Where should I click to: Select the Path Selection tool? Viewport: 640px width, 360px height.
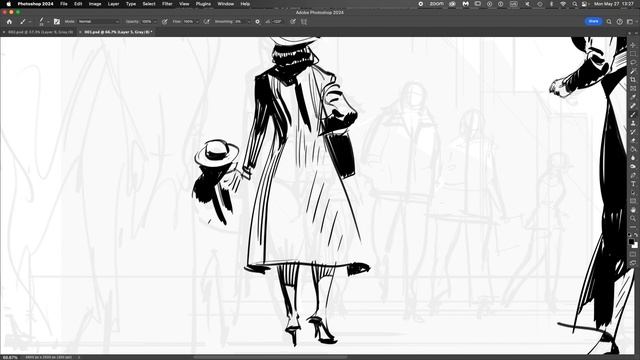[633, 193]
